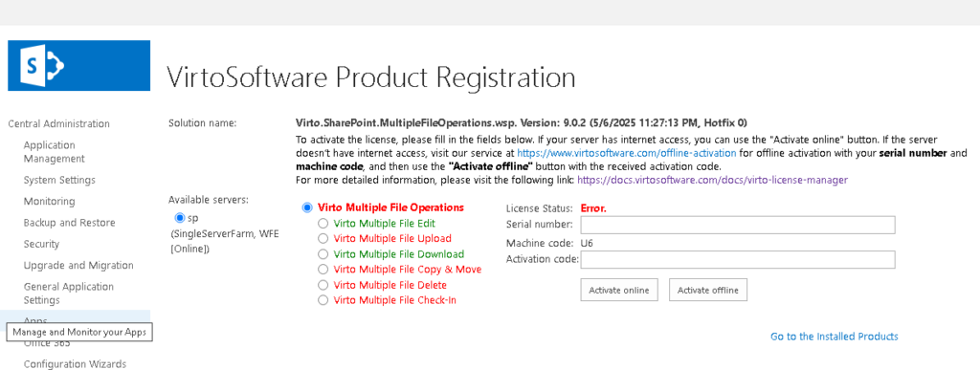The height and width of the screenshot is (370, 980).
Task: Select the sp server radio button
Action: click(x=180, y=218)
